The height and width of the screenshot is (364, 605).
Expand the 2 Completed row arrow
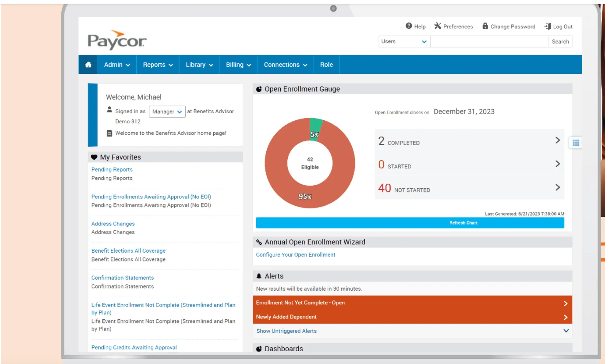558,140
